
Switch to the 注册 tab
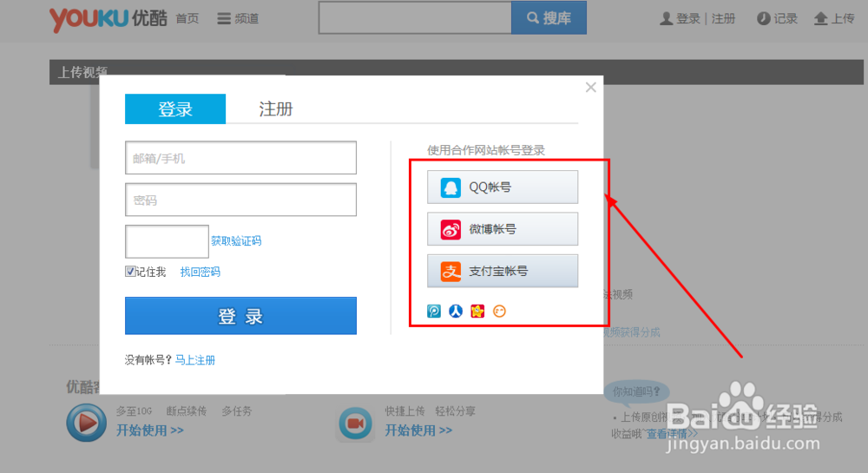click(276, 109)
